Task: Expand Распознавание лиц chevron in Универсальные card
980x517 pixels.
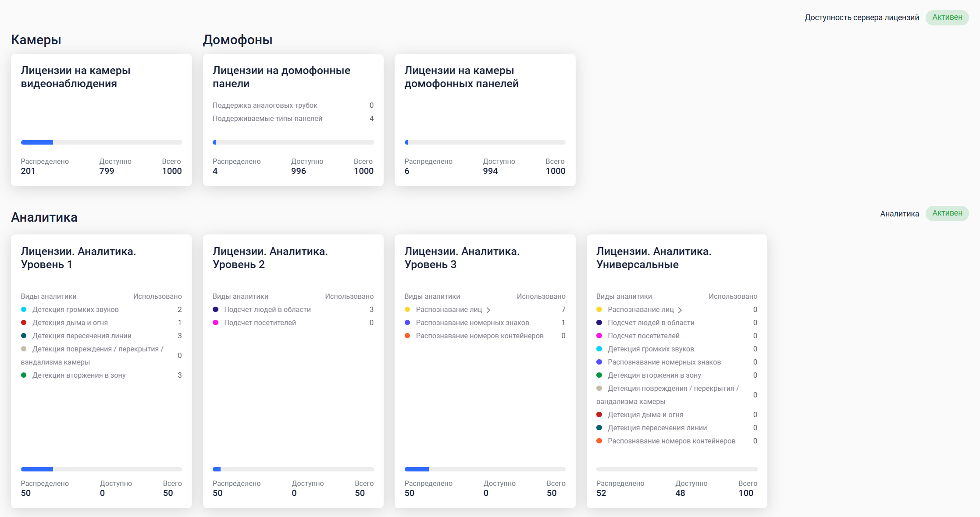Action: (x=680, y=310)
